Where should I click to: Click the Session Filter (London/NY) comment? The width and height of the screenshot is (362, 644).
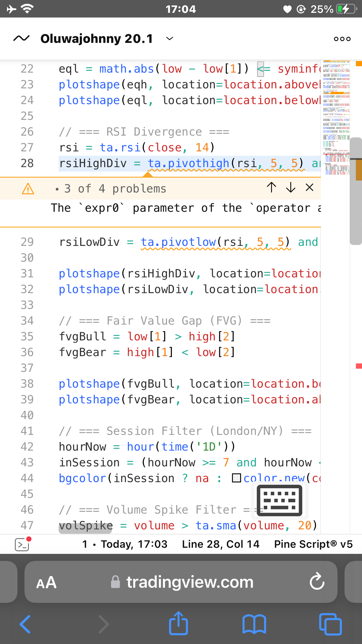(185, 431)
